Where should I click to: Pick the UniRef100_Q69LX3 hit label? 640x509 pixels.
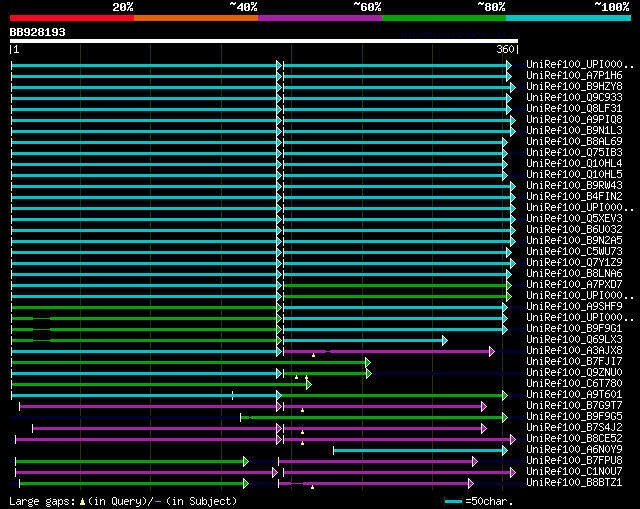[574, 340]
